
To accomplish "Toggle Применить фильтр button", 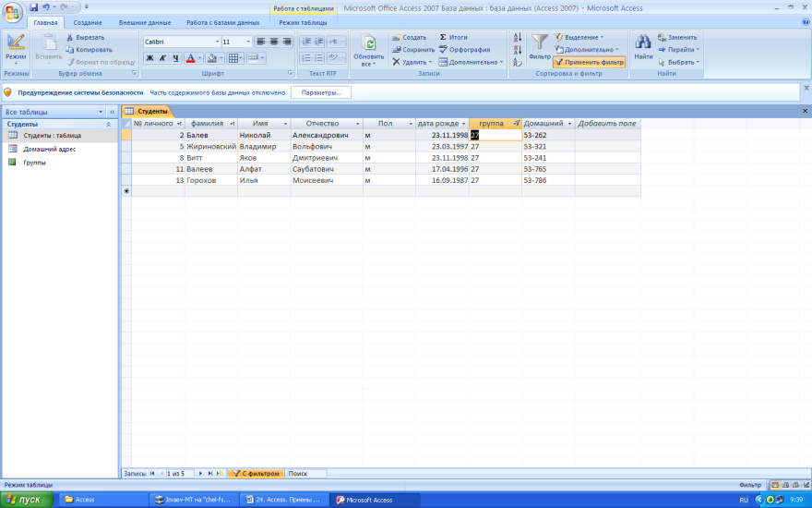I will 590,62.
